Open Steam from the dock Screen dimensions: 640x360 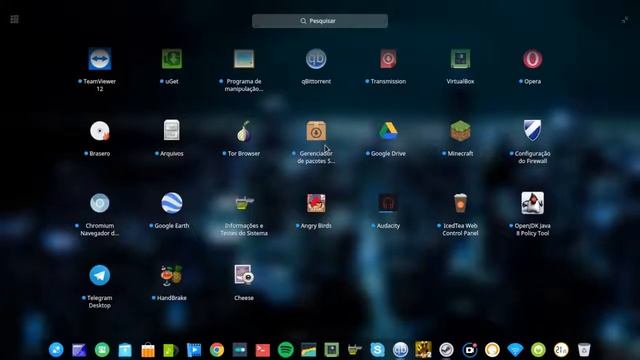click(446, 350)
